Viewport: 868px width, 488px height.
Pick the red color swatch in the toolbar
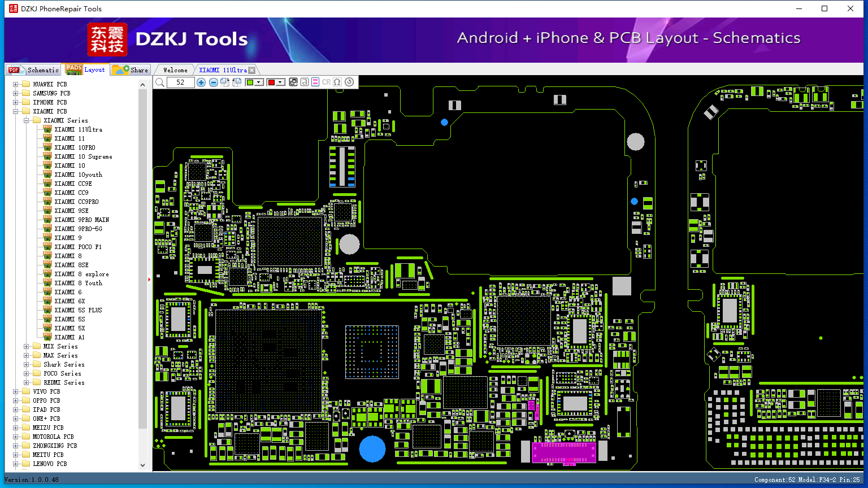[x=271, y=82]
